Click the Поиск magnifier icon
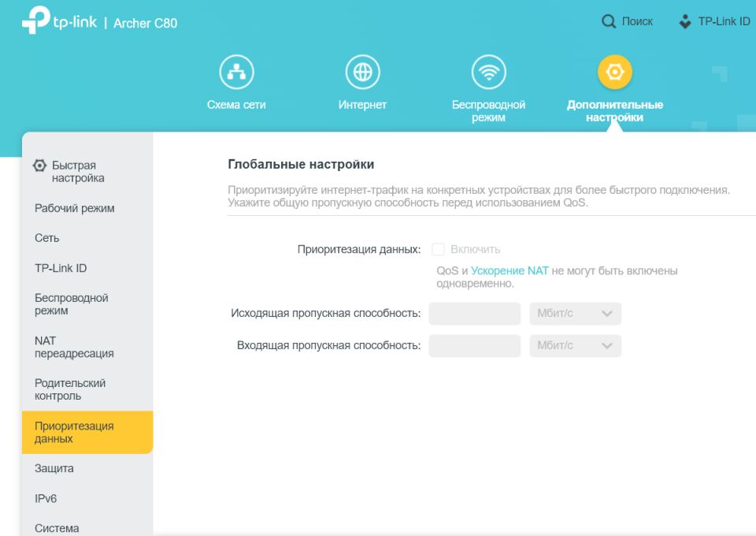The image size is (756, 536). 609,22
